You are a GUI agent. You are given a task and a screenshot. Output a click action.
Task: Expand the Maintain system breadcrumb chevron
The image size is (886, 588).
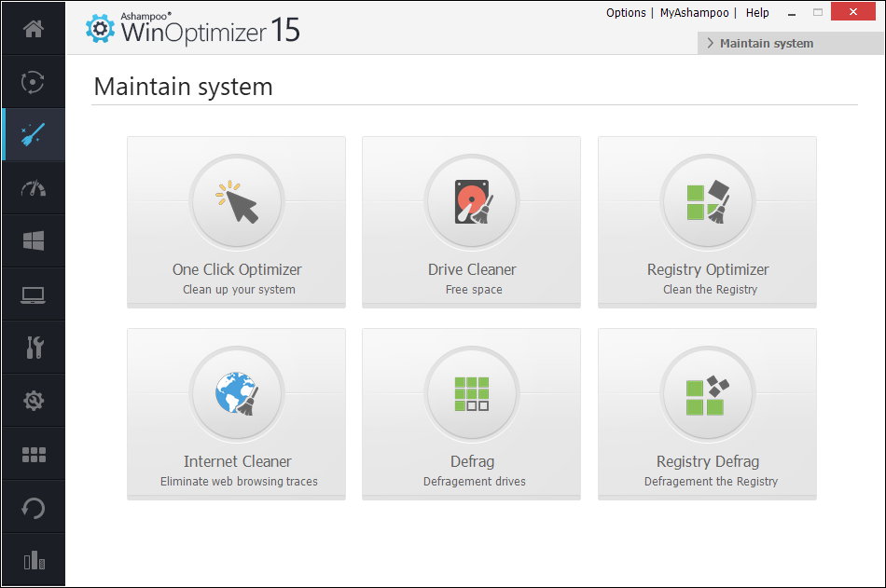click(x=711, y=44)
